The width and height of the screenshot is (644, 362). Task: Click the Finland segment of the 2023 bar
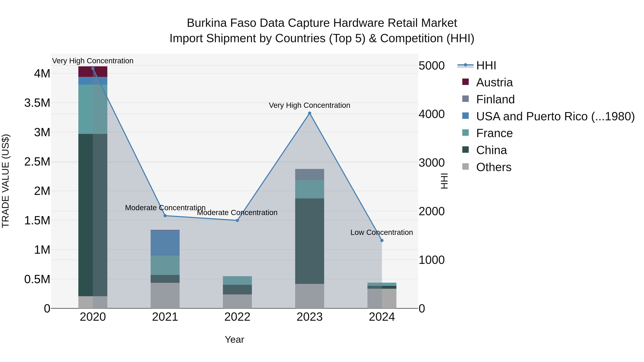[309, 175]
